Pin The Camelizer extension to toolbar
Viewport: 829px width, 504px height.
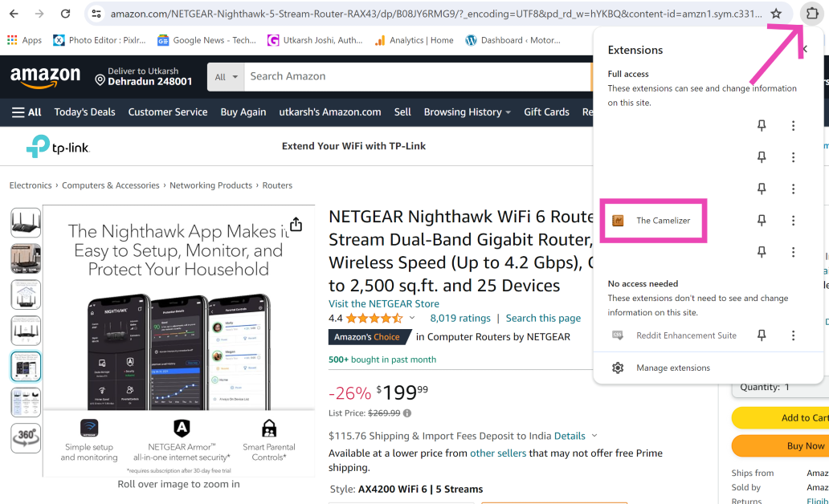click(762, 221)
